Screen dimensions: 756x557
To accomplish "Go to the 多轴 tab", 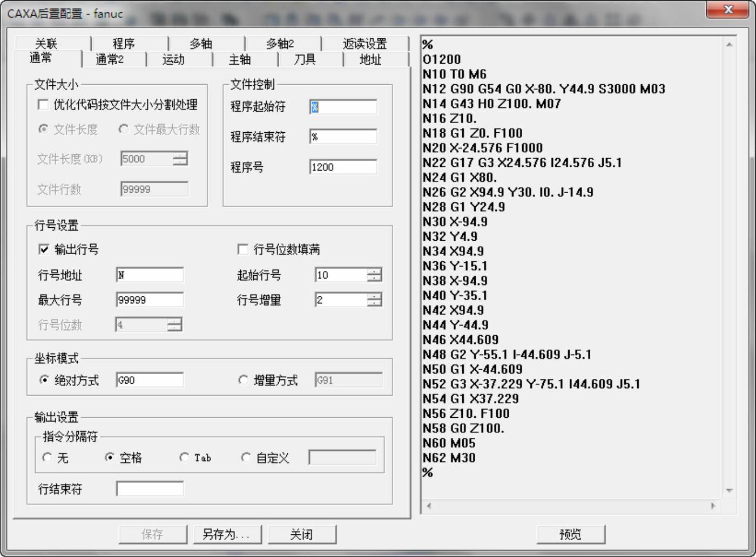I will 200,44.
